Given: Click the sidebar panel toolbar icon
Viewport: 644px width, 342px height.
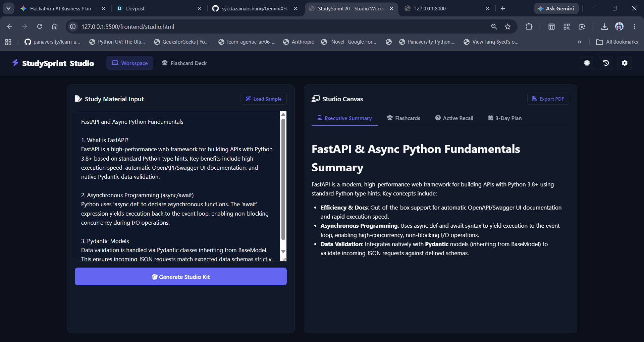Looking at the screenshot, I should click(x=551, y=26).
